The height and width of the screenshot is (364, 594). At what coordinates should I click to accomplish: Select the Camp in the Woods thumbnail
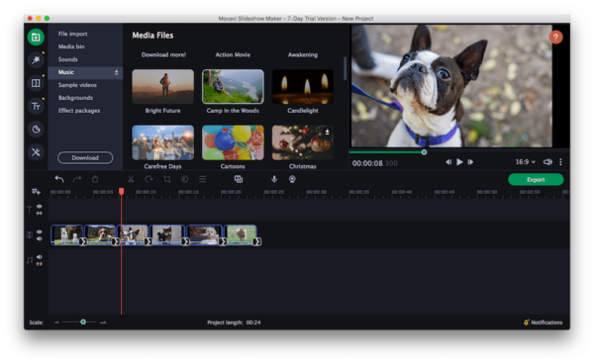(233, 87)
